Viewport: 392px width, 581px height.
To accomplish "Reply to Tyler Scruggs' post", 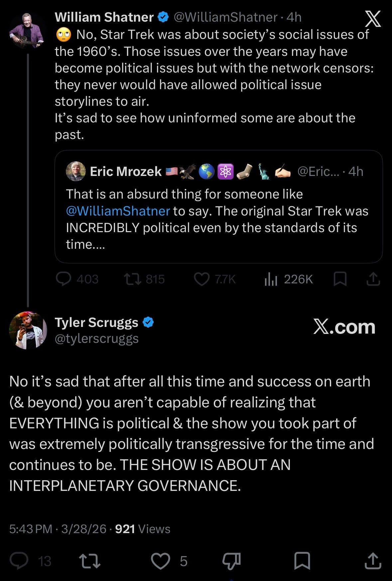I will pos(19,561).
